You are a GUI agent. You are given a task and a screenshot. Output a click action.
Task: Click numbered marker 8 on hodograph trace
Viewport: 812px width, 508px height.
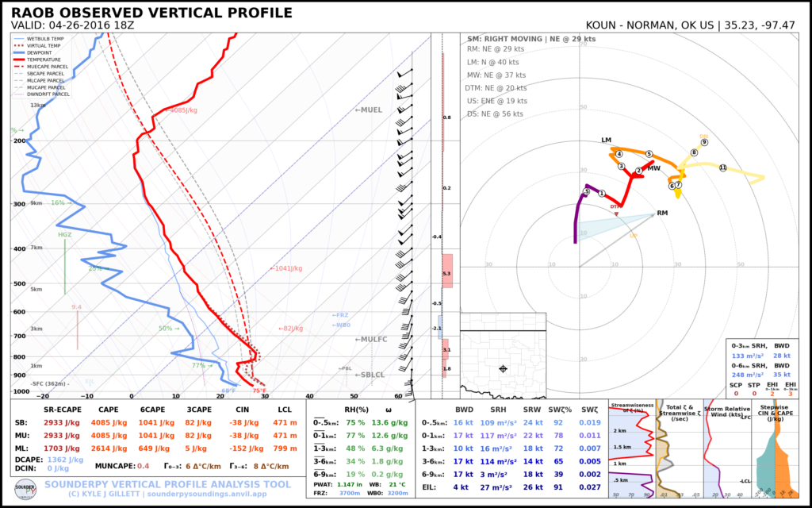(x=695, y=152)
